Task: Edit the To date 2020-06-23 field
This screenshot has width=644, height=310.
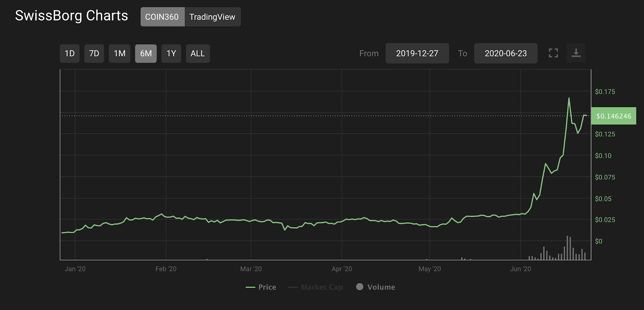Action: [506, 53]
